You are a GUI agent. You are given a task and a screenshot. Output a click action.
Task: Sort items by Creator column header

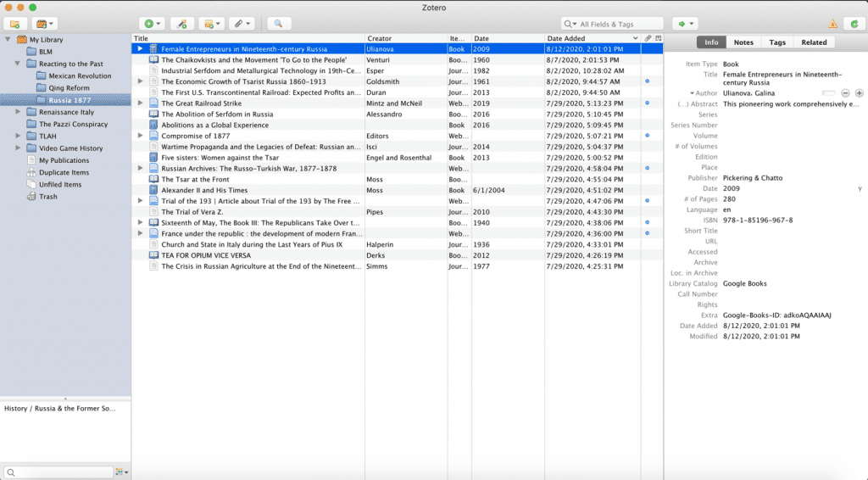406,38
